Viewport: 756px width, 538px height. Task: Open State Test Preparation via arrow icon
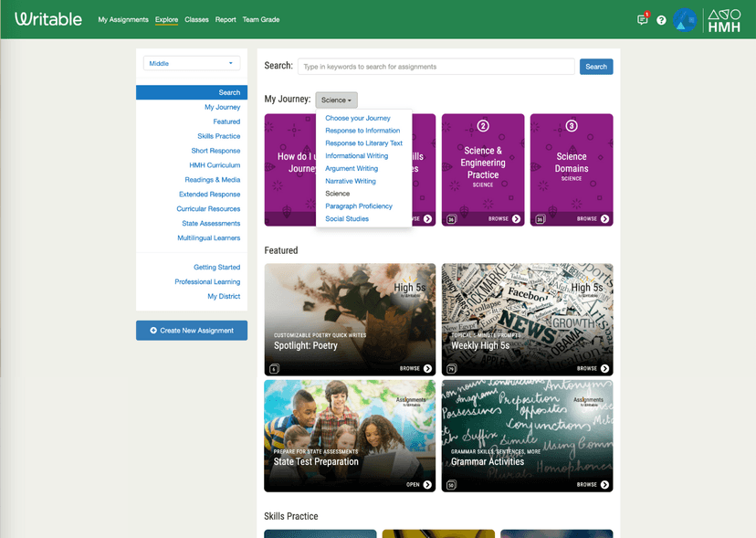pyautogui.click(x=425, y=486)
